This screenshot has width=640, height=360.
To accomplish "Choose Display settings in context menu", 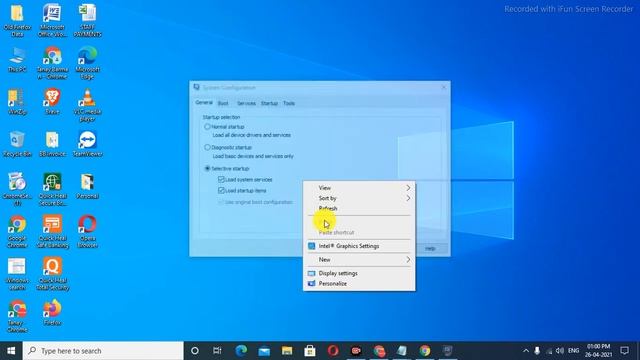I will [359, 273].
